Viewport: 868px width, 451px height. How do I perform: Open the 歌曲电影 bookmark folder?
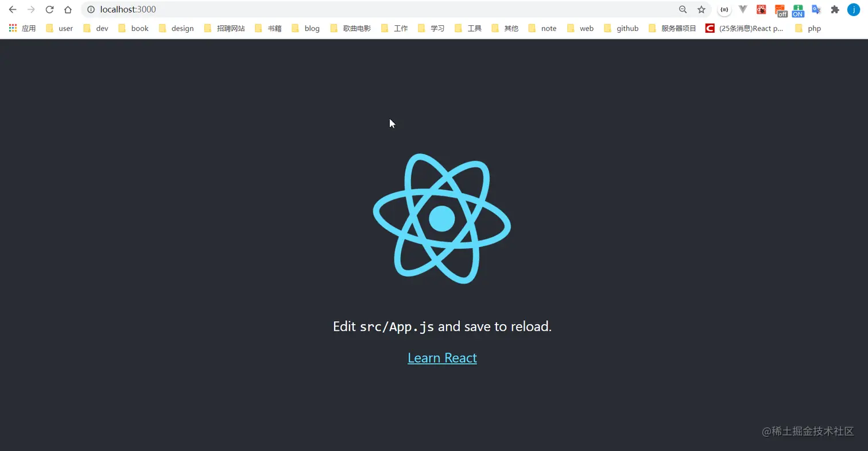click(350, 28)
